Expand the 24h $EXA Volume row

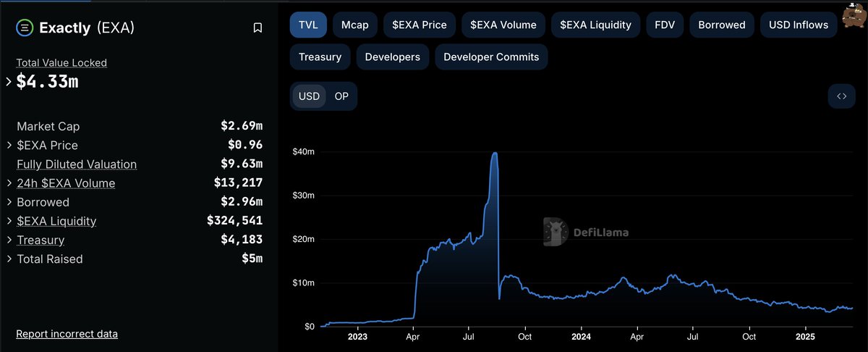[x=9, y=183]
